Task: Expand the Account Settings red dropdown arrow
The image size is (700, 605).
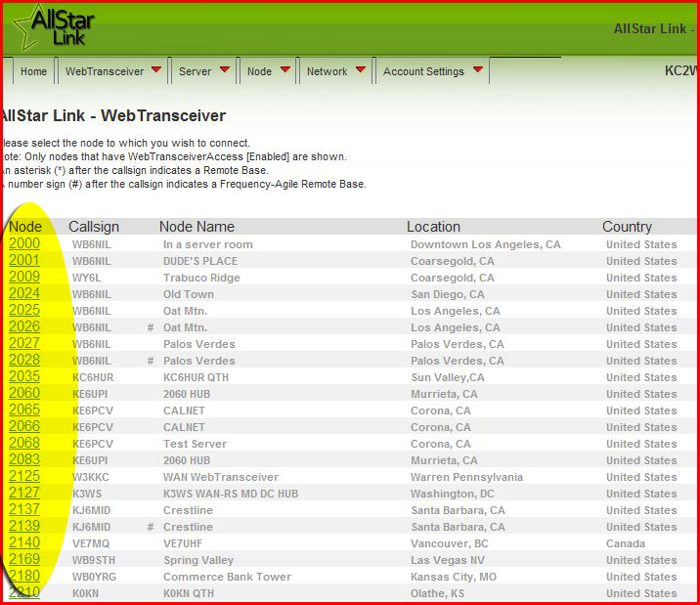Action: (478, 69)
